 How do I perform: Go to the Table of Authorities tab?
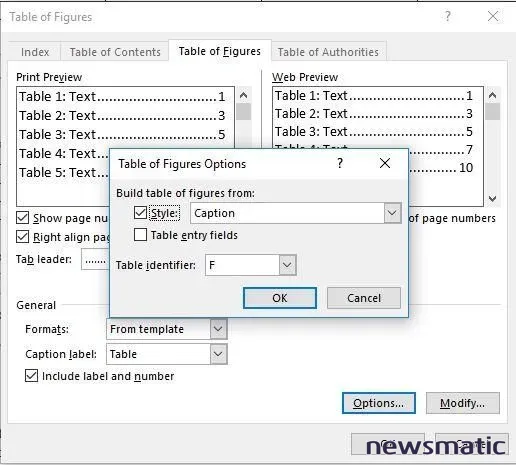point(328,52)
